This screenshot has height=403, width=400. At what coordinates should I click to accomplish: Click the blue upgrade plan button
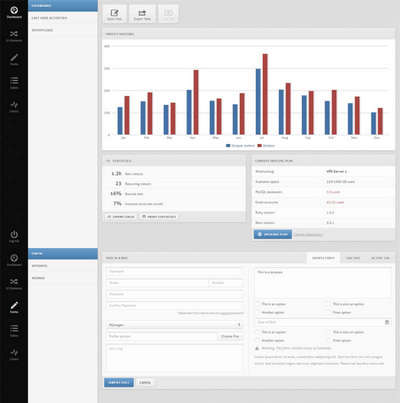[x=273, y=234]
